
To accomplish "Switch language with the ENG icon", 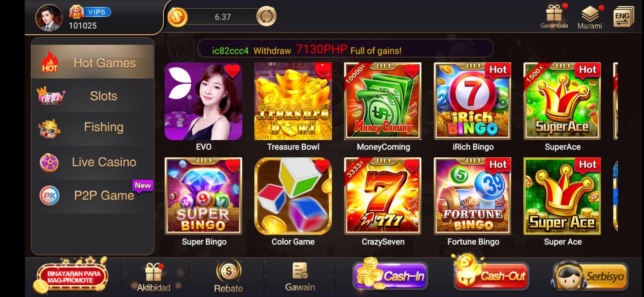I will pyautogui.click(x=623, y=17).
